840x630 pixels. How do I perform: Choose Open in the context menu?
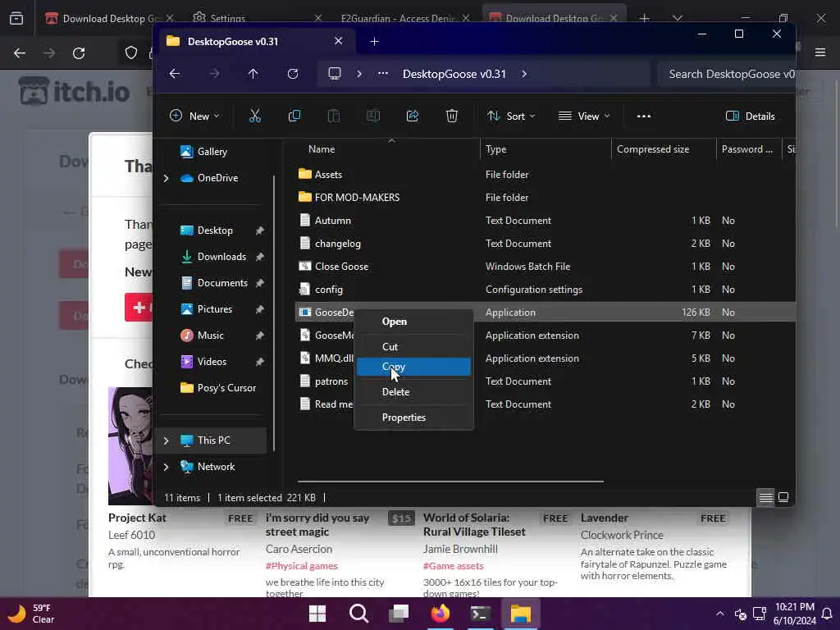coord(413,322)
